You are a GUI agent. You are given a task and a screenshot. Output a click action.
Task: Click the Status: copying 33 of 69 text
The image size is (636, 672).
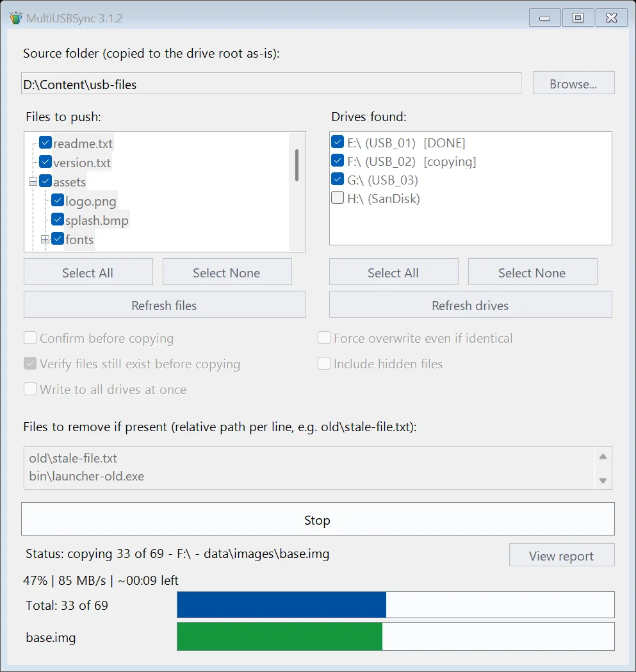pos(177,553)
